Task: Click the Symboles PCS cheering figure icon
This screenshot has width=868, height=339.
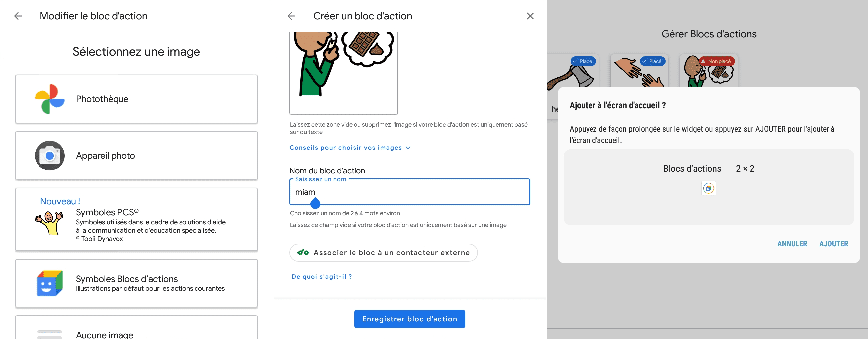Action: pyautogui.click(x=49, y=223)
